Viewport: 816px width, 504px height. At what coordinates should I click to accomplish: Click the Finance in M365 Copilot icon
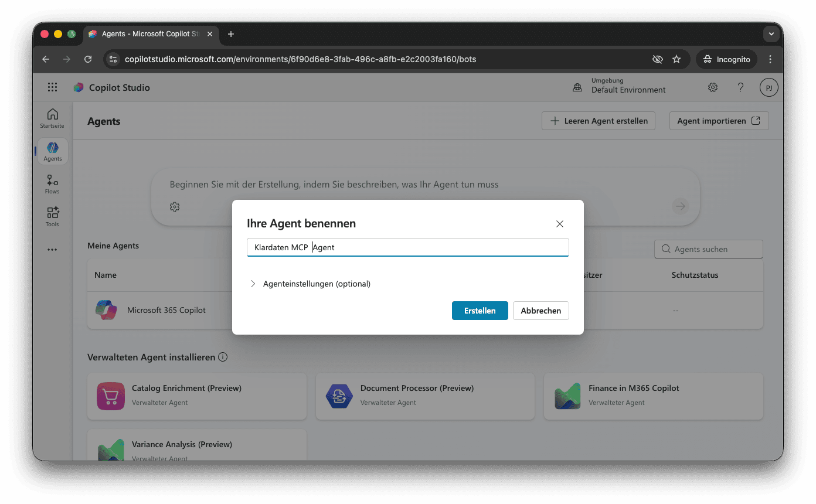(x=567, y=396)
